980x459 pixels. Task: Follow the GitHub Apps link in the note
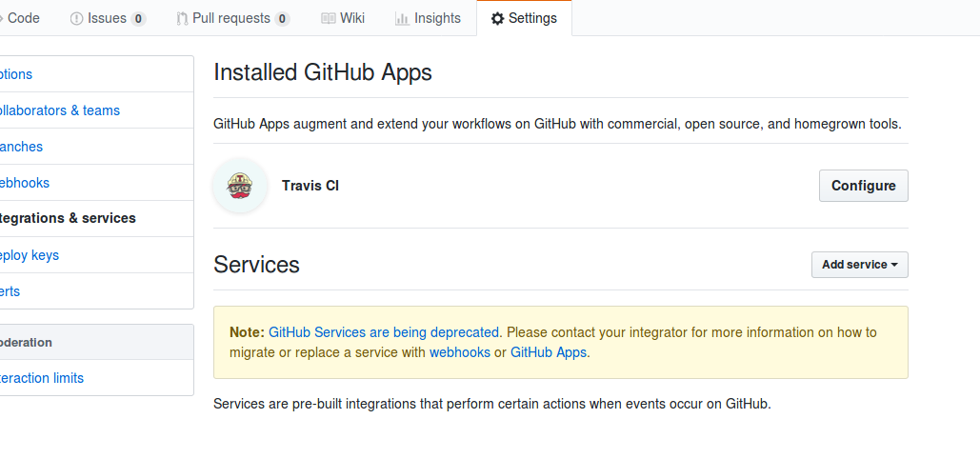click(549, 352)
